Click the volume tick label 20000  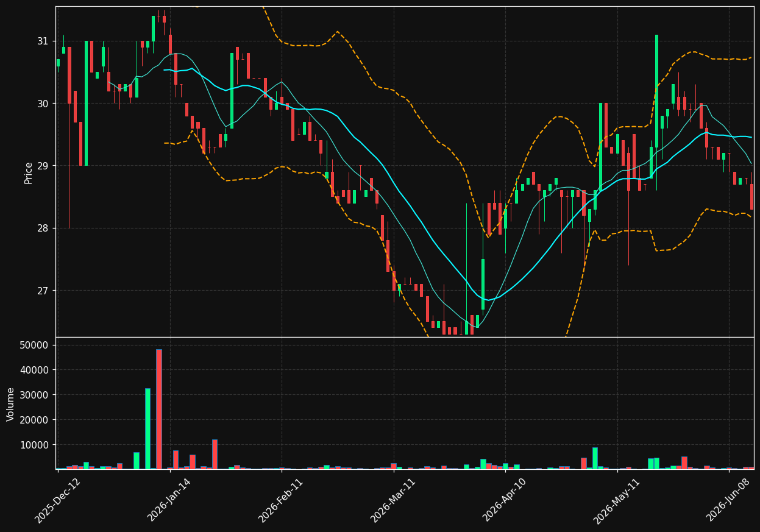pos(35,420)
